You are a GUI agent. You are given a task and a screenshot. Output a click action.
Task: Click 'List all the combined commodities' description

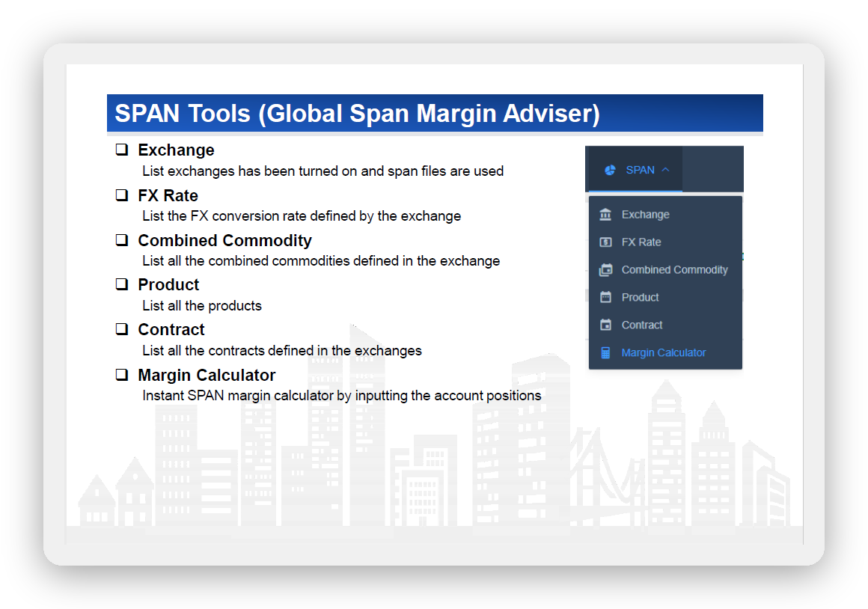point(321,261)
